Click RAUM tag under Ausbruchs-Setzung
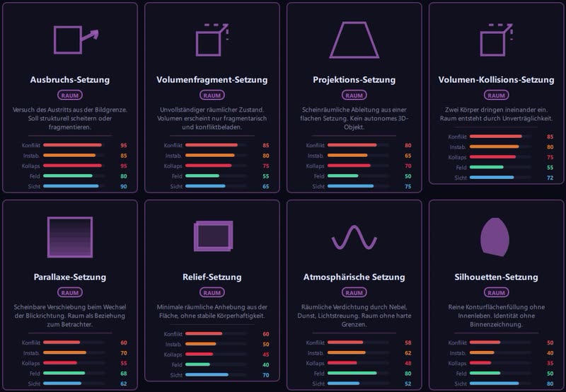The width and height of the screenshot is (566, 392). [x=70, y=96]
